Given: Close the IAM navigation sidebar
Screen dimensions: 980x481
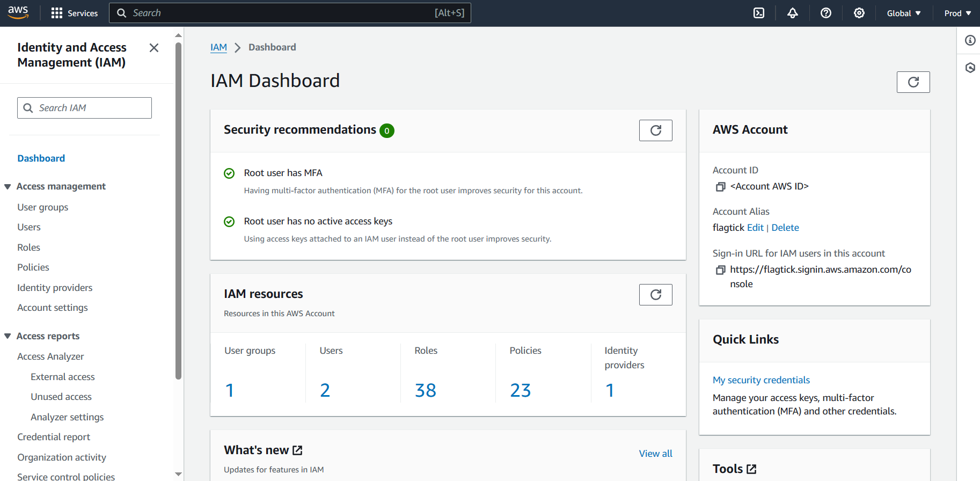Looking at the screenshot, I should (154, 48).
